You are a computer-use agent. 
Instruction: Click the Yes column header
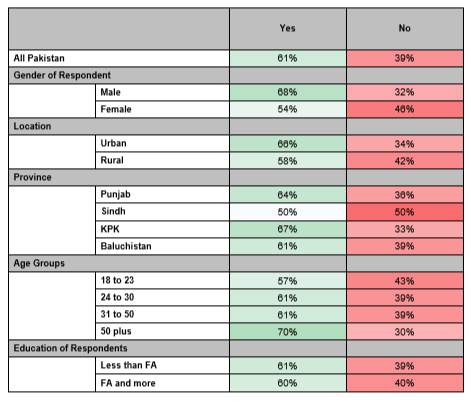(288, 29)
